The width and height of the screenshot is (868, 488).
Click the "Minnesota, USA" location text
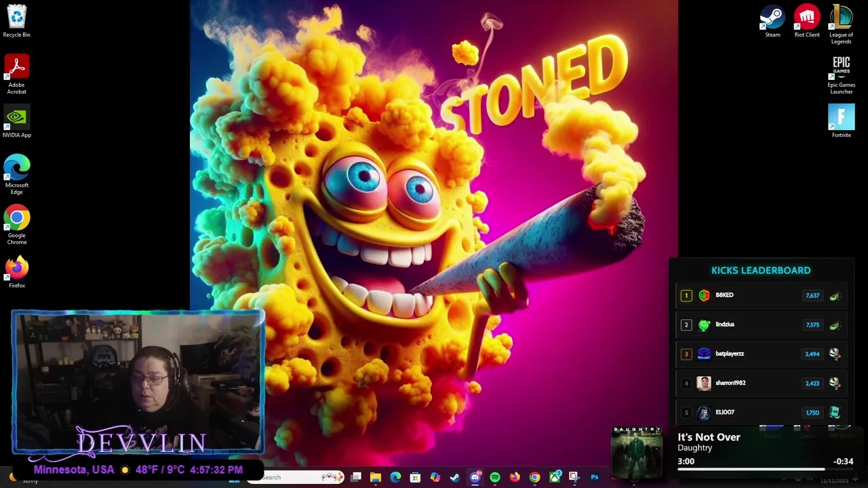[74, 470]
